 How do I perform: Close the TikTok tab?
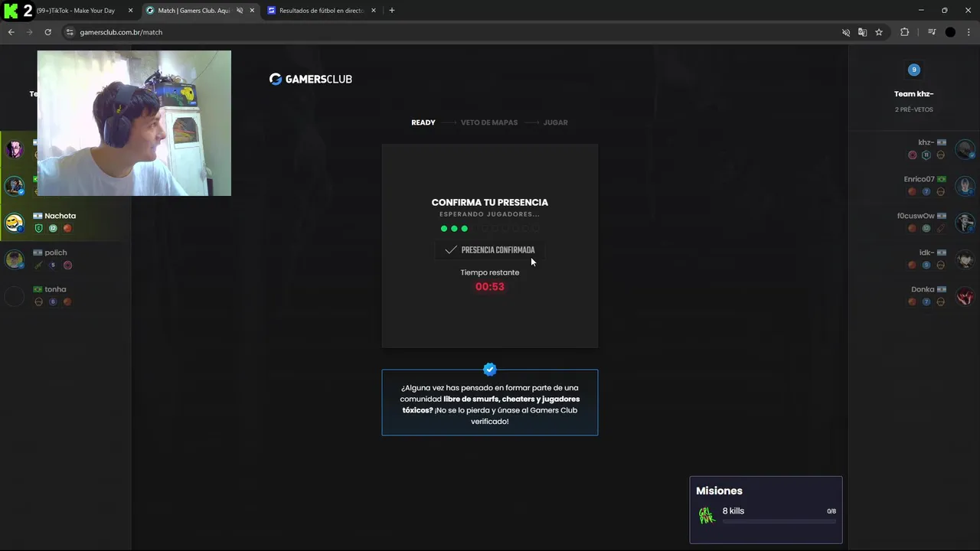click(x=130, y=11)
